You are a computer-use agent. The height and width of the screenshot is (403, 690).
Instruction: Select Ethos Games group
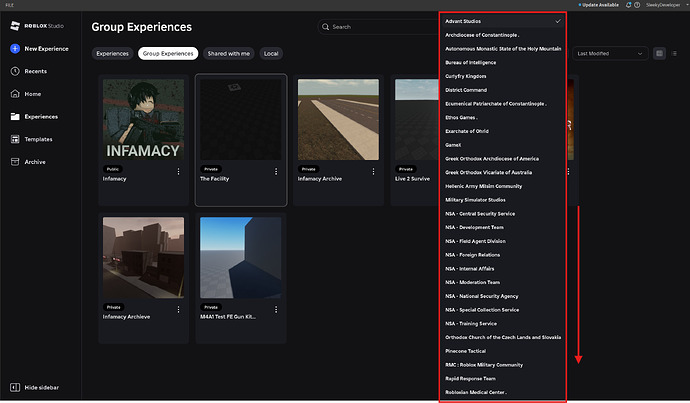(x=503, y=117)
